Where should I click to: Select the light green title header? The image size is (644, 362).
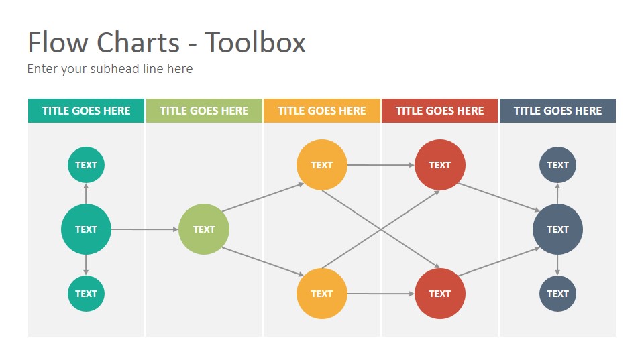point(204,111)
